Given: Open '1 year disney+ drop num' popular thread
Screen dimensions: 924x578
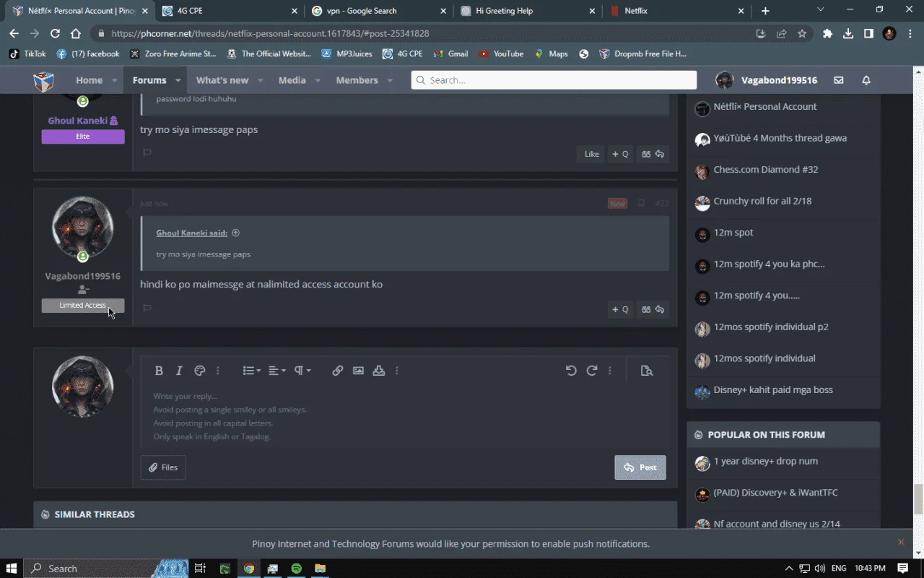Looking at the screenshot, I should pos(766,461).
